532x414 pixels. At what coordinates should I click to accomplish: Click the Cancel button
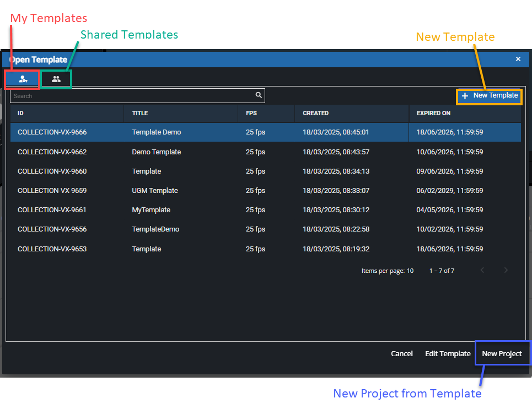coord(401,353)
